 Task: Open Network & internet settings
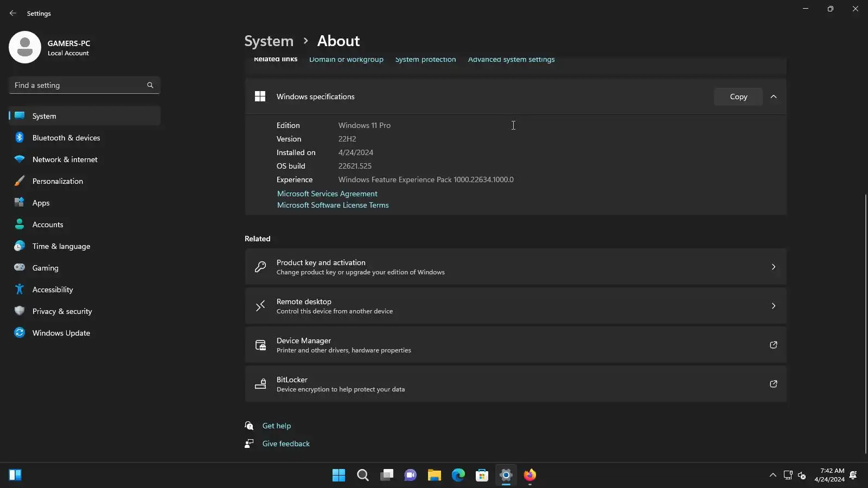[x=85, y=159]
